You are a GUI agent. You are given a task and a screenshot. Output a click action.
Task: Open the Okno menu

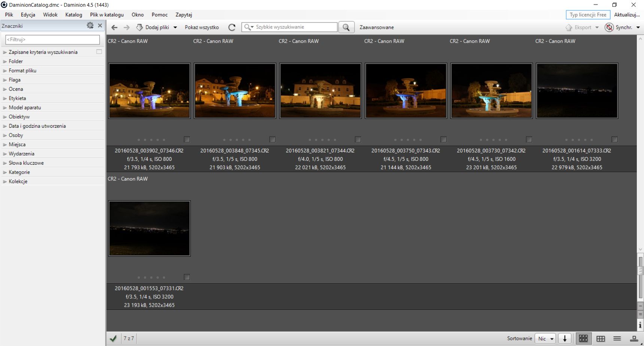pyautogui.click(x=137, y=15)
